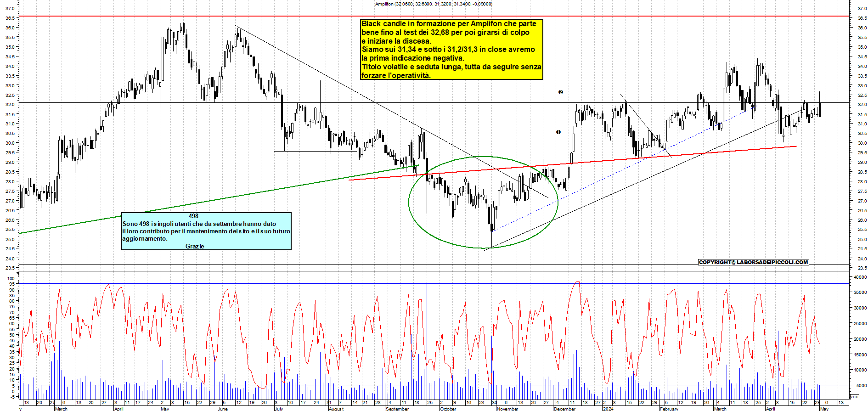Click the 25.0 value on left price axis
Screen dimensions: 868x411
point(11,239)
